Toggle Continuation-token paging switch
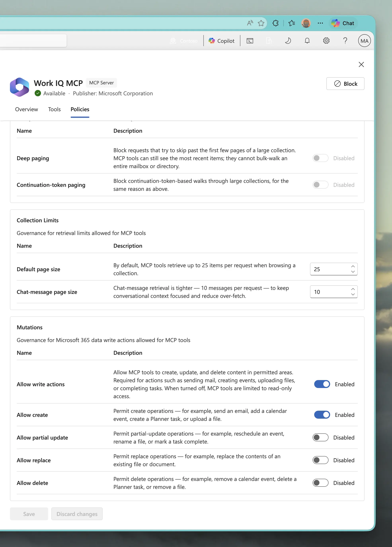 (x=320, y=185)
